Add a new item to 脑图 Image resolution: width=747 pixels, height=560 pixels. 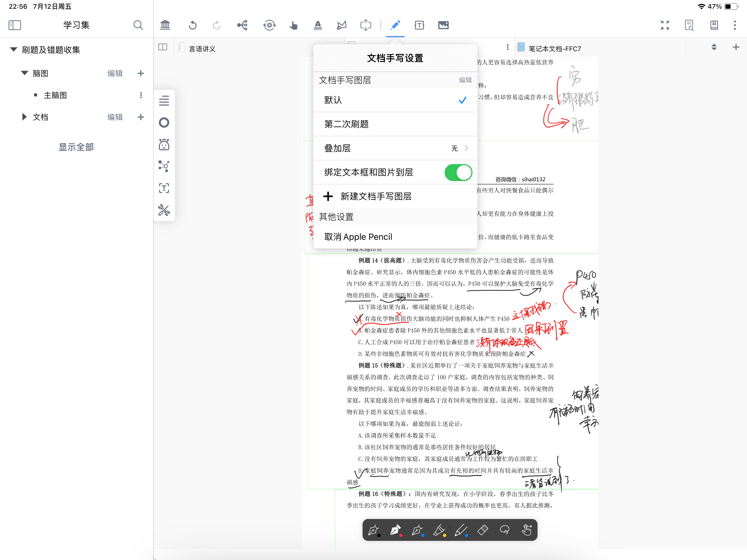point(141,73)
